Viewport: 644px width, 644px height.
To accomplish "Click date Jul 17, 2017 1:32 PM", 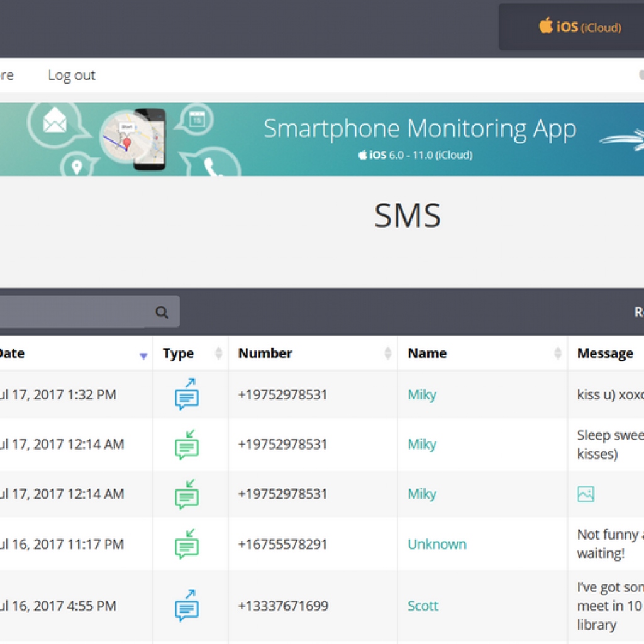I will pos(58,395).
